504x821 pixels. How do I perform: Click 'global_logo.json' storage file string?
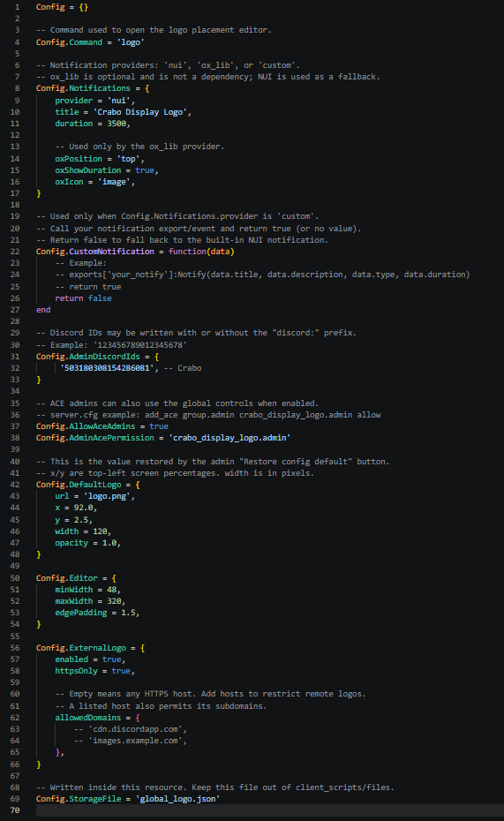[x=178, y=799]
